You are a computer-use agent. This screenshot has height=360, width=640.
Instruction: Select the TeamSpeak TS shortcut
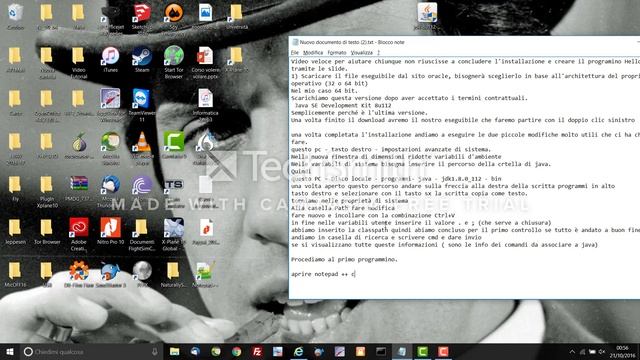pos(173,191)
